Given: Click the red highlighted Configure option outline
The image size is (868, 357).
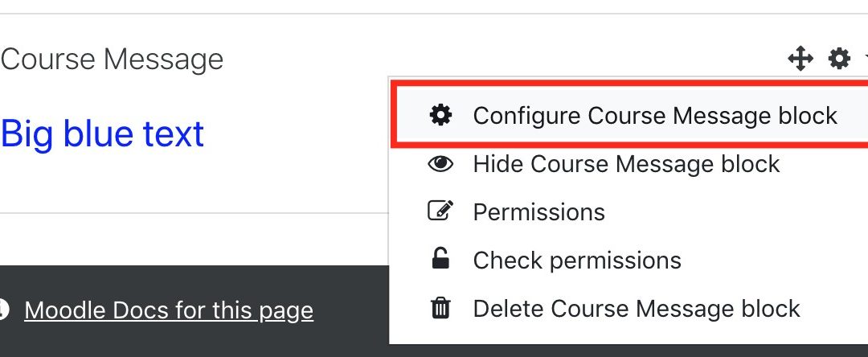Looking at the screenshot, I should [x=630, y=115].
